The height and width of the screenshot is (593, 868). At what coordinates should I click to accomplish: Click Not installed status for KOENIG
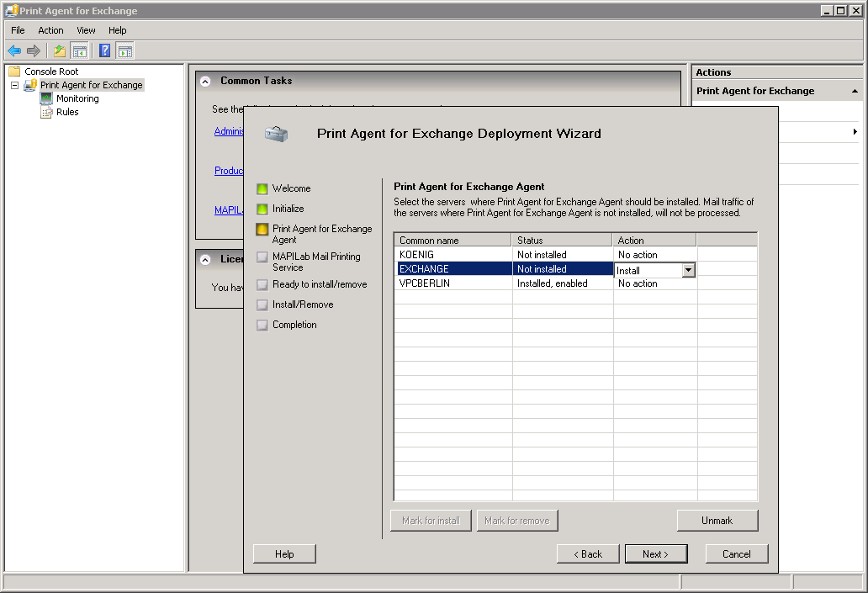pyautogui.click(x=563, y=255)
